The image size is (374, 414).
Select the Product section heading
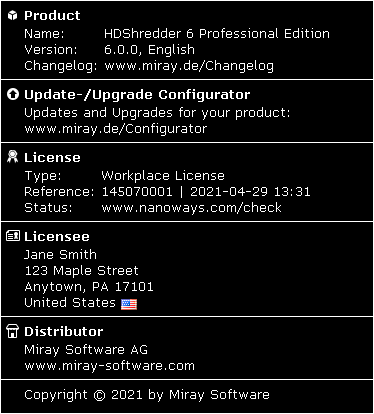pos(52,15)
